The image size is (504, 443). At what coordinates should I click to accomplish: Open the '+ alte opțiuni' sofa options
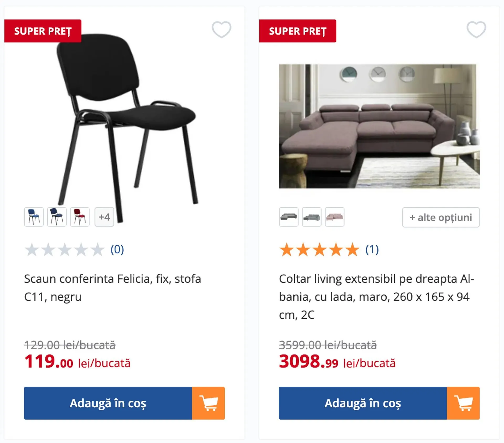pos(441,217)
